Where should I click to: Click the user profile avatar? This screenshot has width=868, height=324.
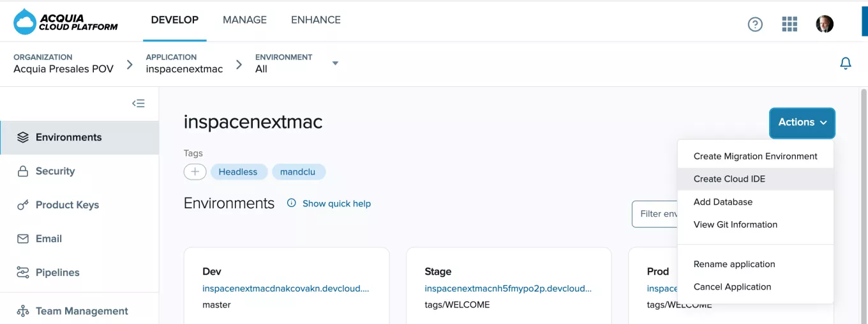click(x=825, y=24)
